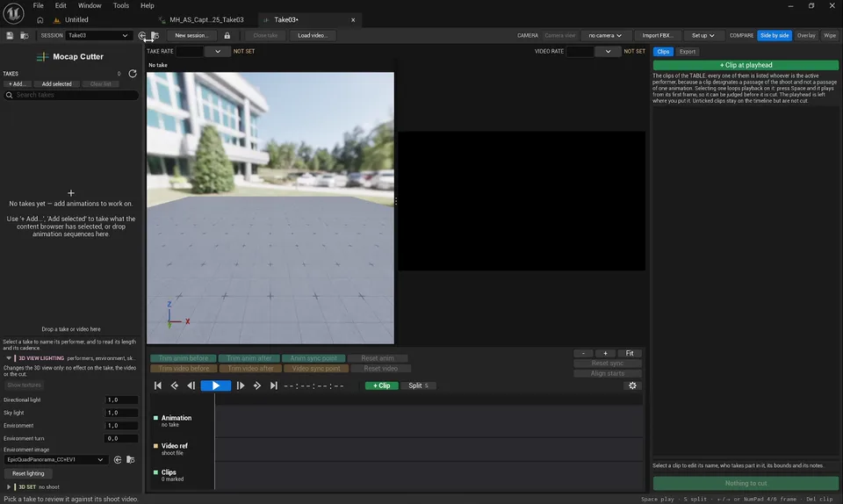
Task: Open the Edit menu
Action: (x=61, y=5)
